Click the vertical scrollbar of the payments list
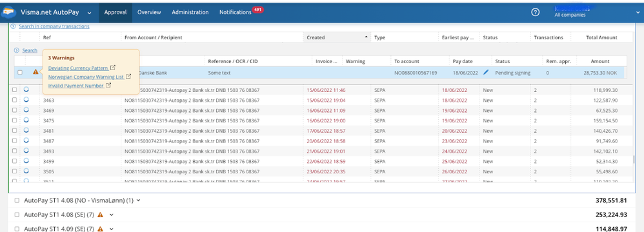 click(x=634, y=159)
